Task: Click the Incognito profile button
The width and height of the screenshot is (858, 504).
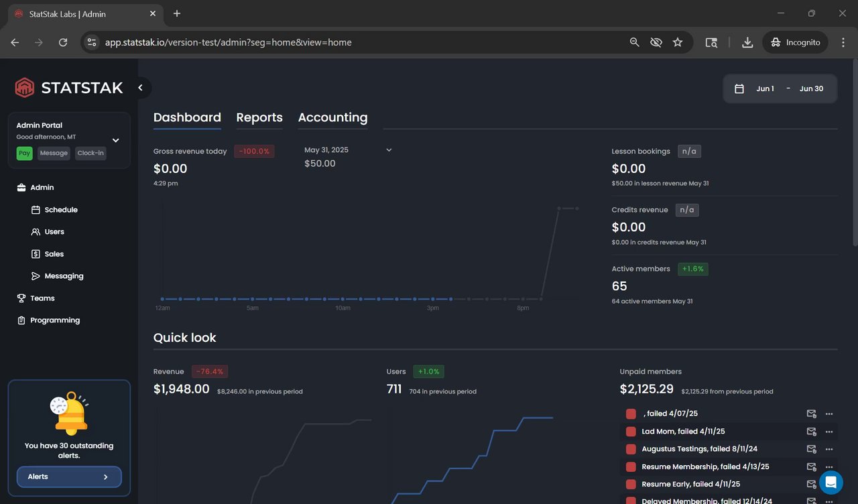Action: [795, 42]
